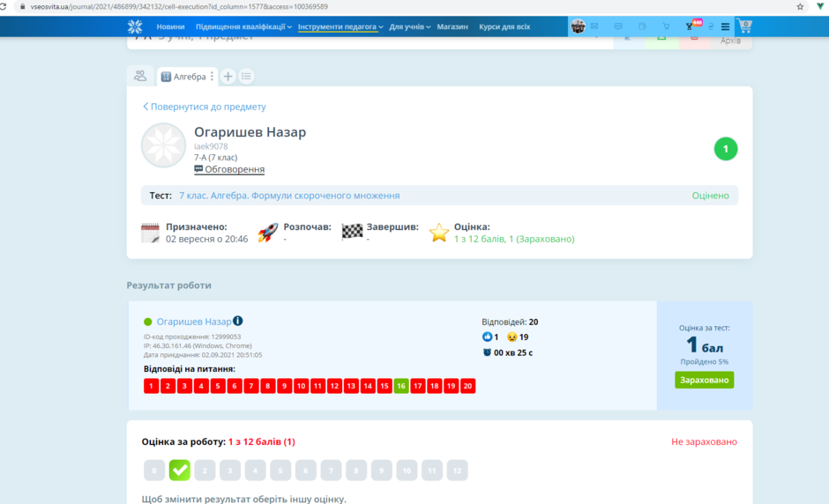Add a new subject with plus button
Image resolution: width=829 pixels, height=504 pixels.
click(x=228, y=76)
